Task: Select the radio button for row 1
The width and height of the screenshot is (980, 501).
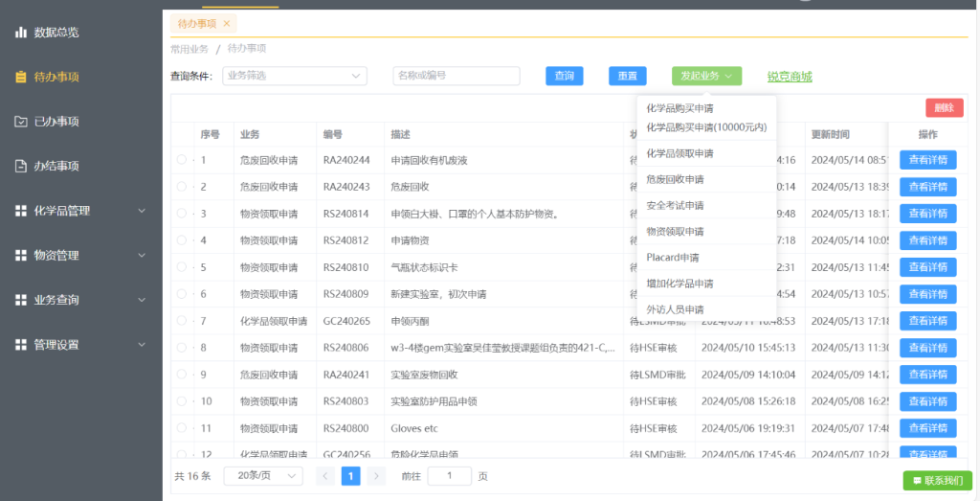Action: click(182, 160)
